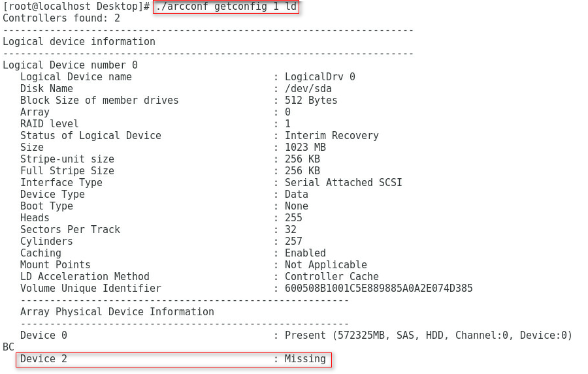Click the /dev/sda disk name value
The height and width of the screenshot is (374, 588).
click(308, 89)
